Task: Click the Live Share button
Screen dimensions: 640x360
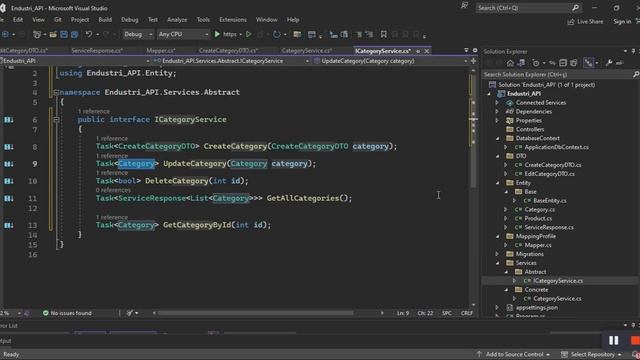Action: pyautogui.click(x=585, y=22)
